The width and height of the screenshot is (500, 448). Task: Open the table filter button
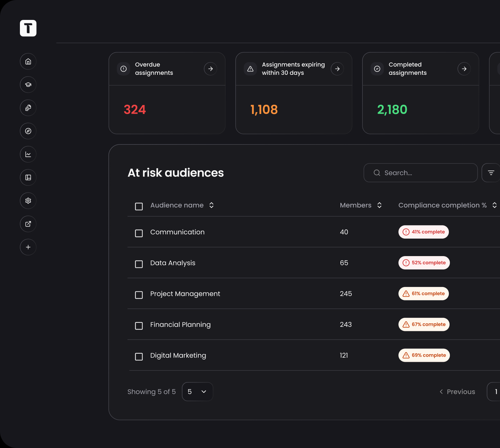pos(491,173)
